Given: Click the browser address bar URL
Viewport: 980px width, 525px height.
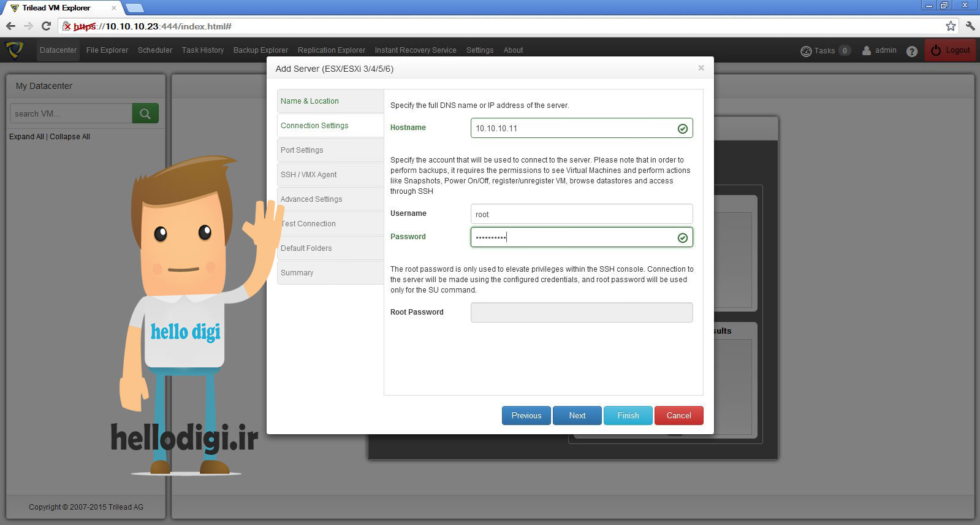Looking at the screenshot, I should [x=153, y=26].
